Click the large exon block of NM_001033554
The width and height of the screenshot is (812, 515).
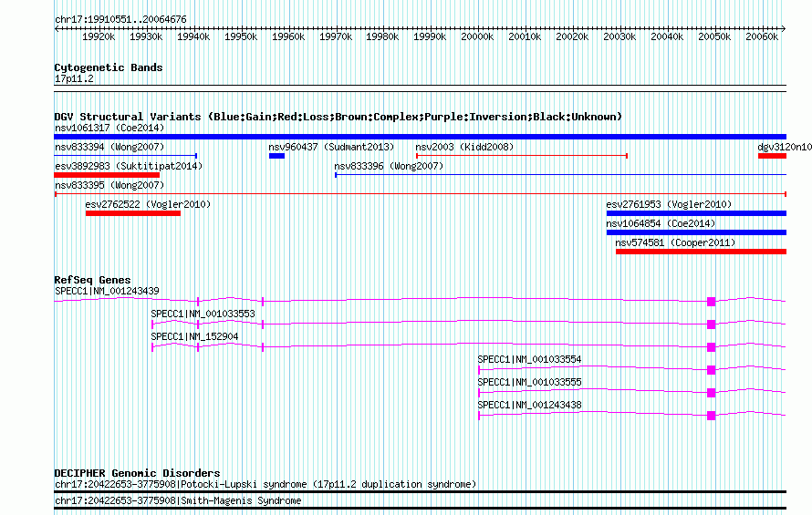click(711, 370)
